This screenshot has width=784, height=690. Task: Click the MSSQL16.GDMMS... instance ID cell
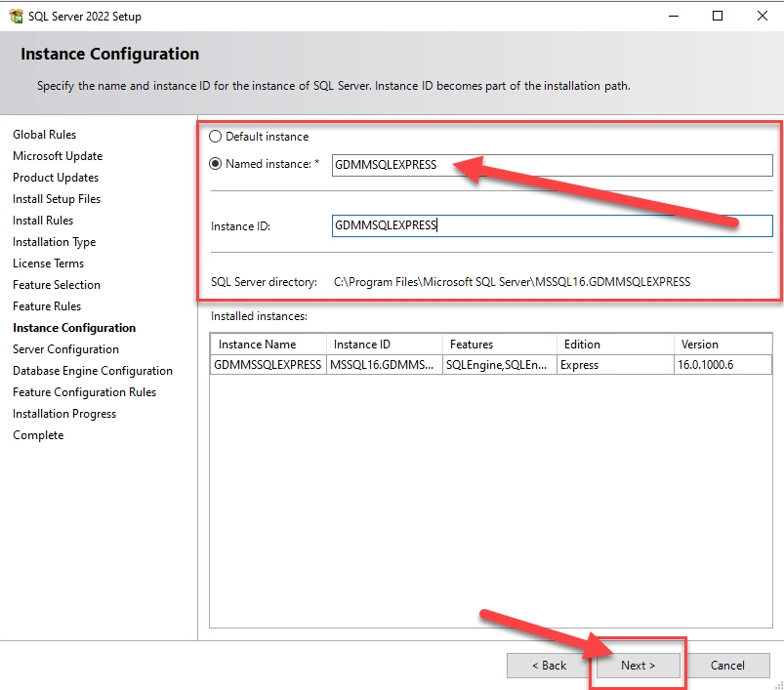tap(385, 365)
